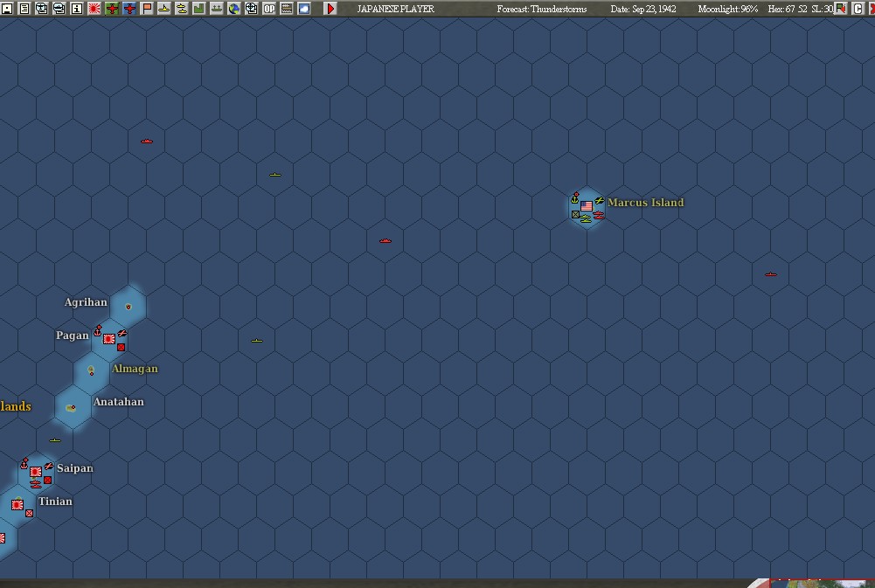Click the red anchor port icon at Pagan
875x588 pixels.
click(98, 331)
